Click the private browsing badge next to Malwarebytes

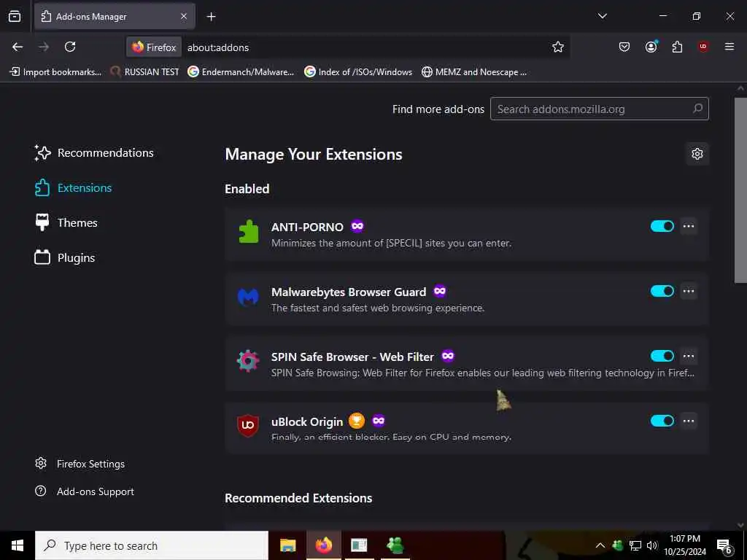coord(440,291)
